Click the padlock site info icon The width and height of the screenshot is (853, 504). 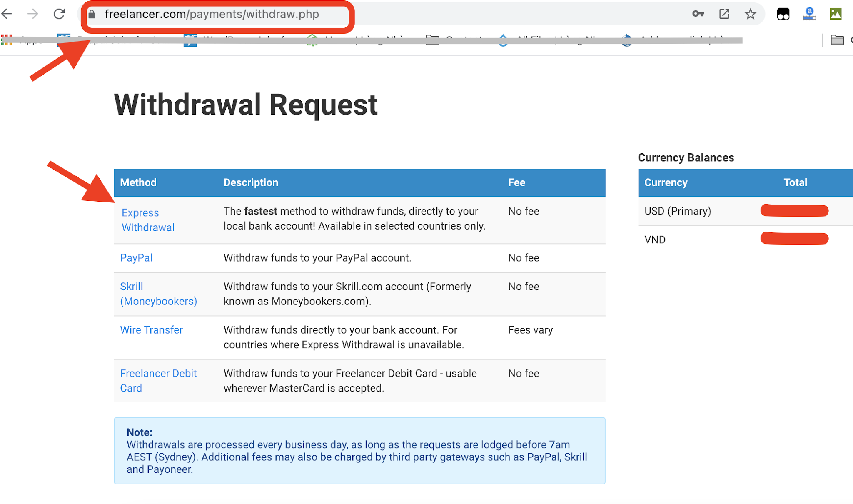pos(92,15)
